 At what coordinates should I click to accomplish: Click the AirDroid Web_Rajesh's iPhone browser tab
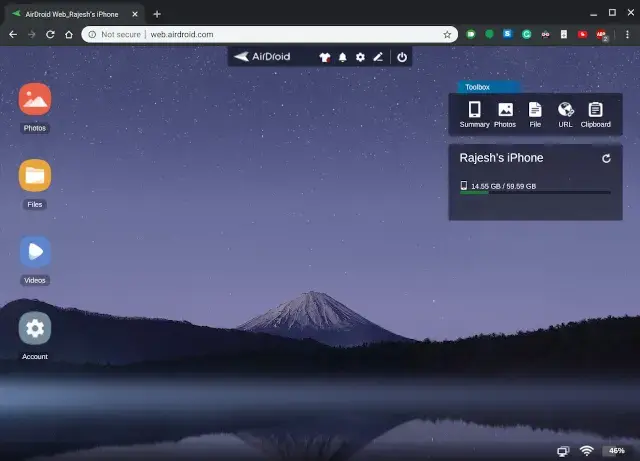(72, 14)
